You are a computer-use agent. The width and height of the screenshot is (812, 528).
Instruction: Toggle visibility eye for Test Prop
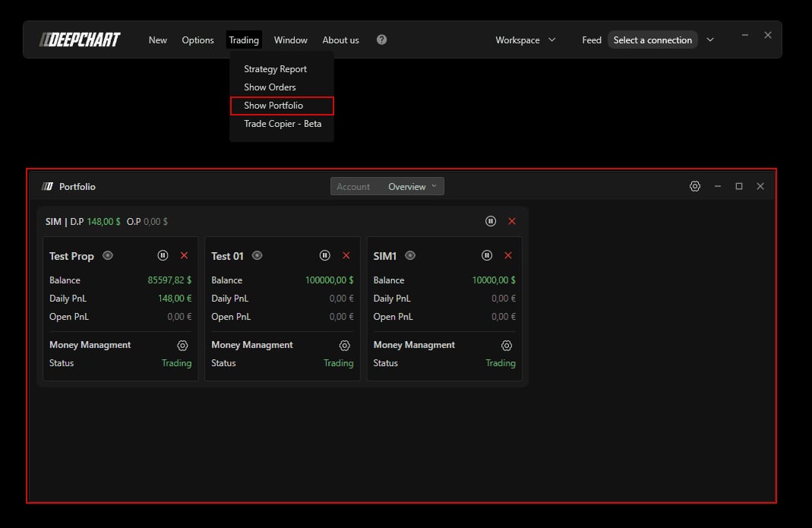click(x=108, y=255)
